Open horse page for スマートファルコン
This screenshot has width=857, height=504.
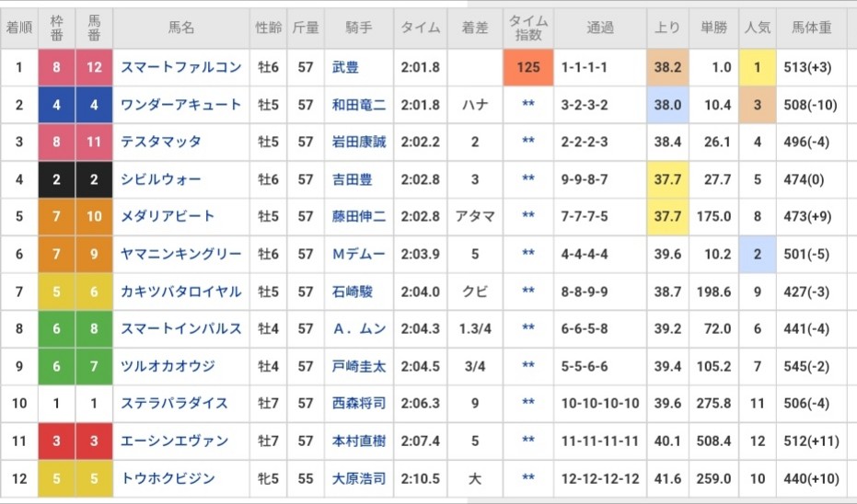(x=180, y=67)
